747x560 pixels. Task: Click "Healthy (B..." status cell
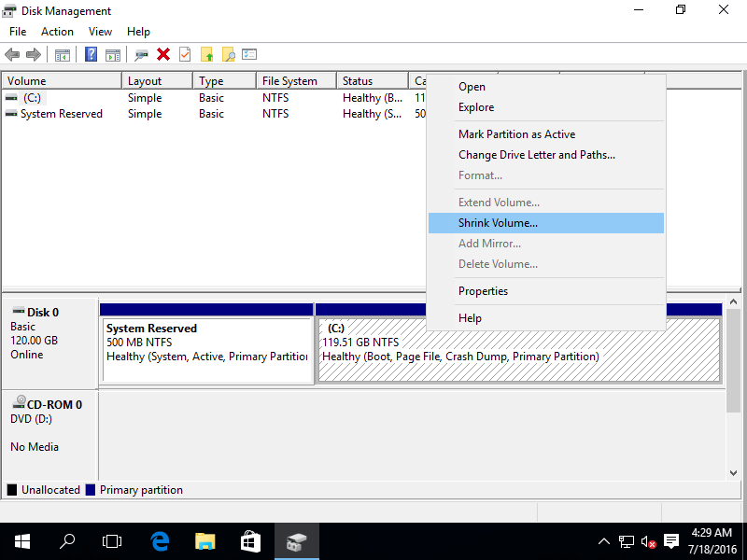pos(373,98)
